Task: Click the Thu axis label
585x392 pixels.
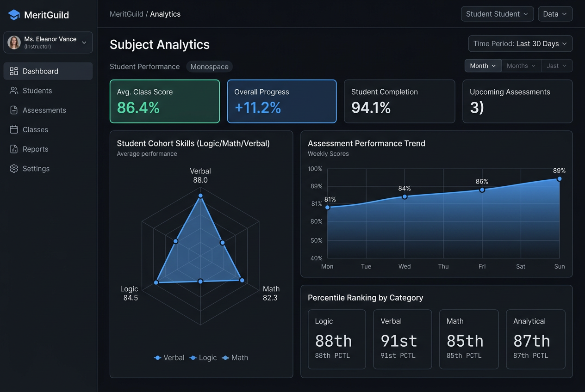Action: point(443,266)
